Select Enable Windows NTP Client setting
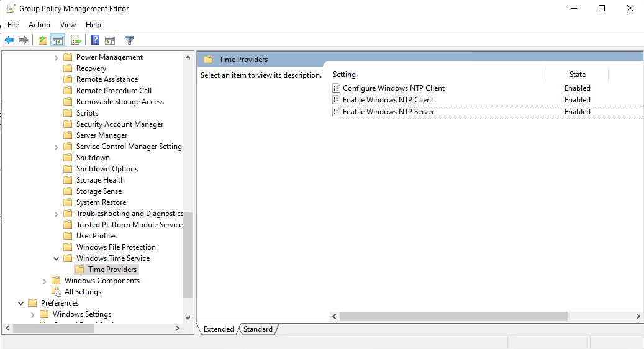The height and width of the screenshot is (349, 644). point(388,100)
